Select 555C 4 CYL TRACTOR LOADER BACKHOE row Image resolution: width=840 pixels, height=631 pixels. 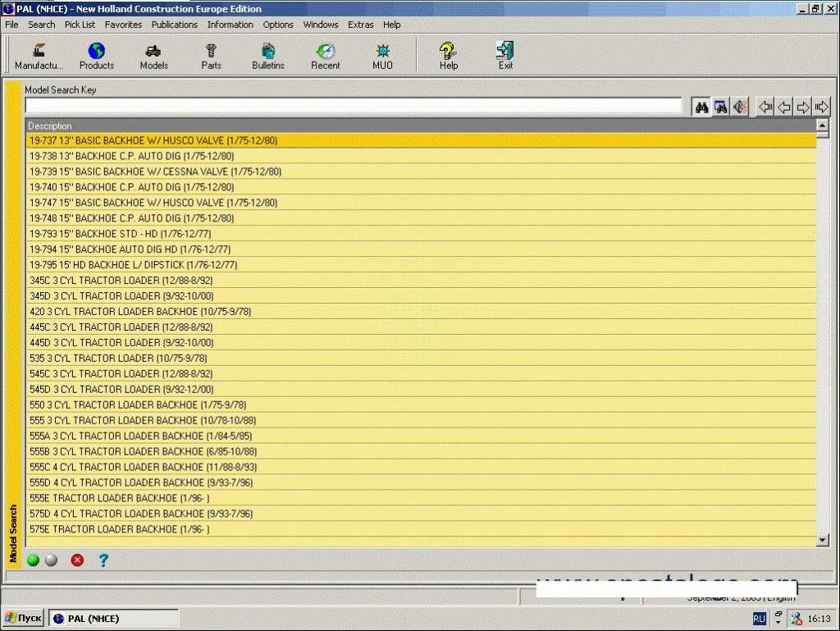(421, 467)
